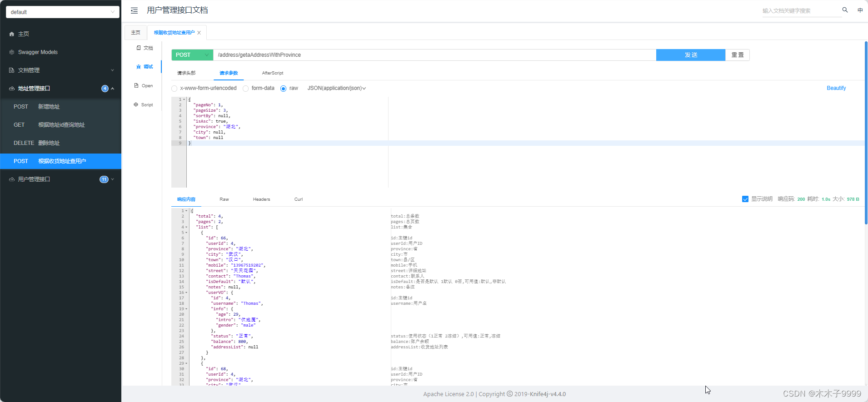
Task: Fold request JSON at line 1 arrow
Action: [x=184, y=99]
